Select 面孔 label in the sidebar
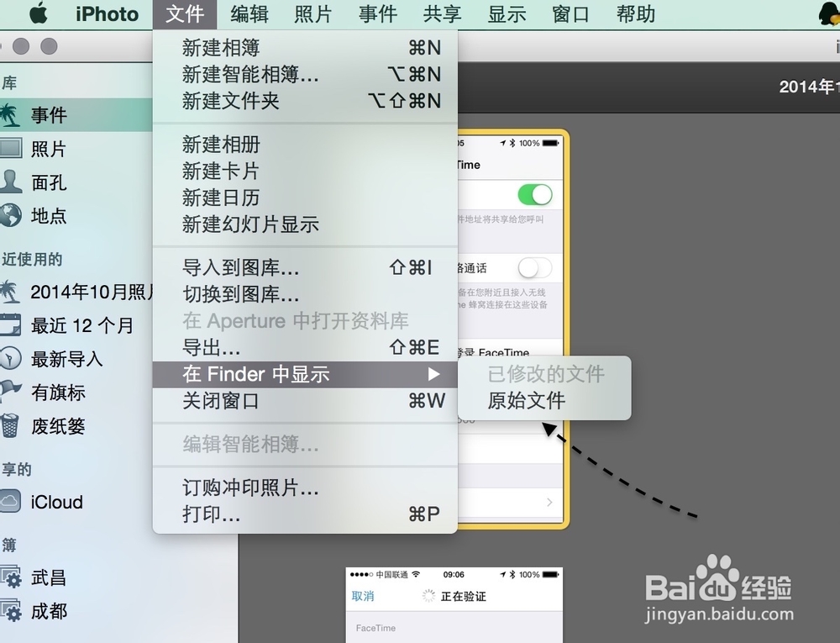This screenshot has height=643, width=840. 49,182
